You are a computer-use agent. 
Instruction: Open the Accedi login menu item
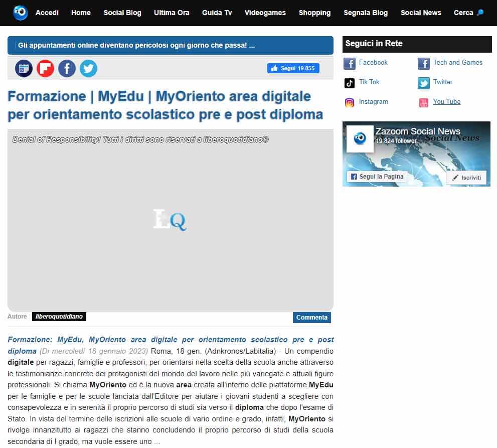point(47,13)
